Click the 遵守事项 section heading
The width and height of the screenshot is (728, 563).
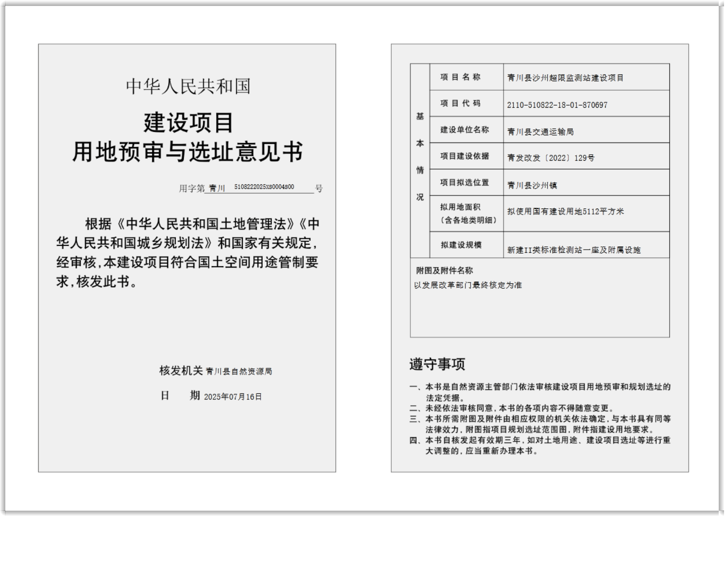point(437,364)
